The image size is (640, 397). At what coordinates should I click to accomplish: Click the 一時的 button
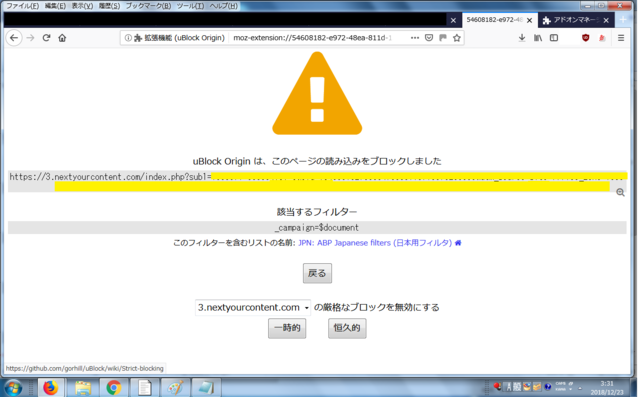coord(287,328)
